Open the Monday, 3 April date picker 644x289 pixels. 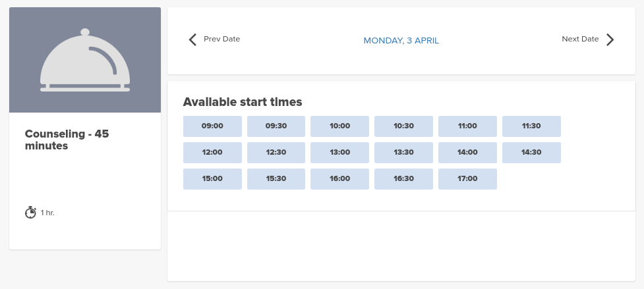[401, 41]
